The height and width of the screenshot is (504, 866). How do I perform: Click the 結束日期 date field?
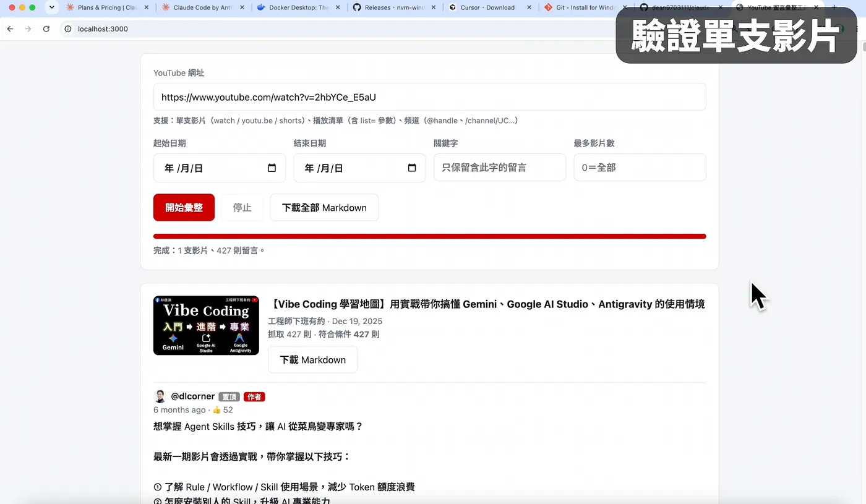[x=359, y=168]
